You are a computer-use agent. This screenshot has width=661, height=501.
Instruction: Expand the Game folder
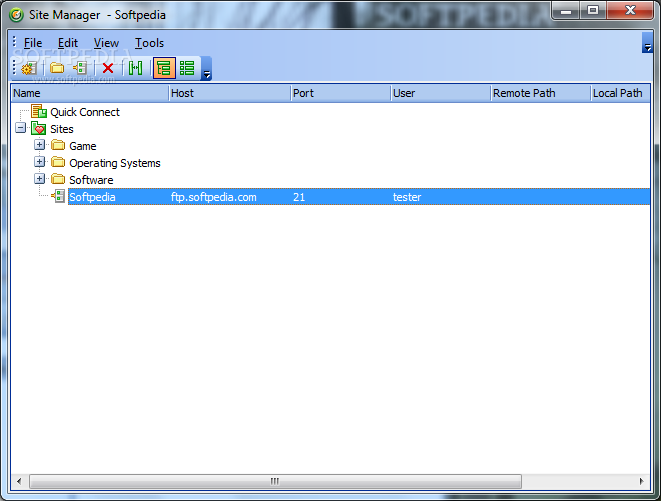40,145
